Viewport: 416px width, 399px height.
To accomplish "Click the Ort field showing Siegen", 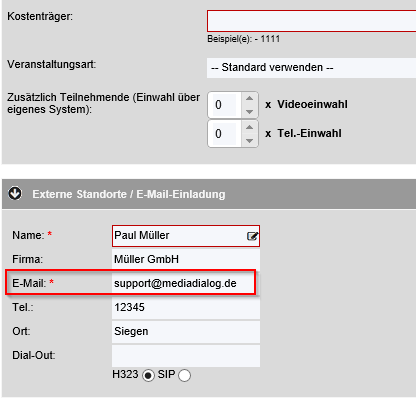I will [x=186, y=332].
